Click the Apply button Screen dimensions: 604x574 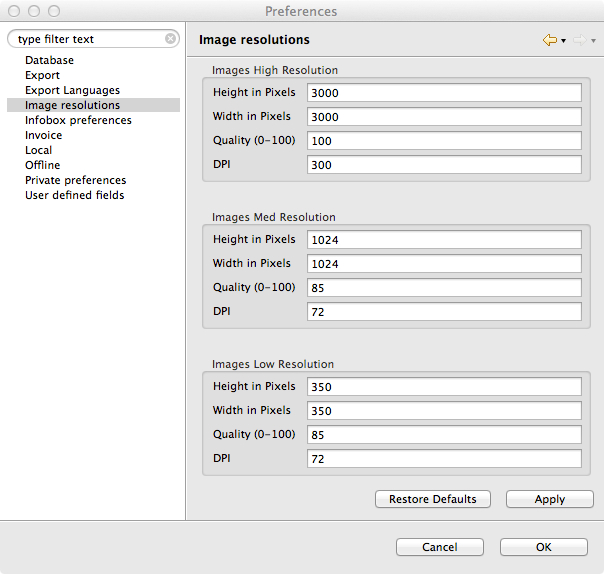coord(550,499)
